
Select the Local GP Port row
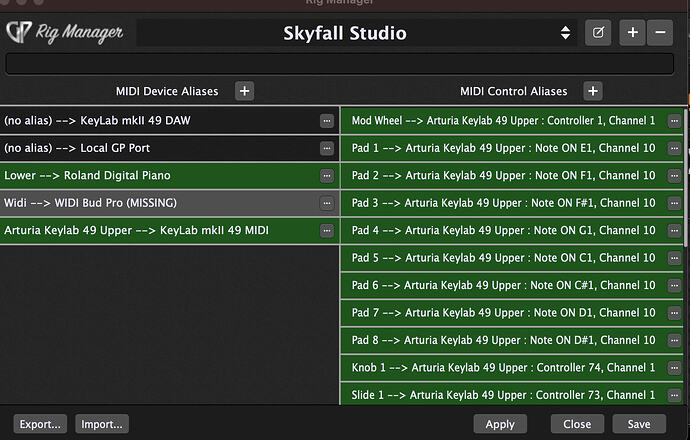(169, 148)
